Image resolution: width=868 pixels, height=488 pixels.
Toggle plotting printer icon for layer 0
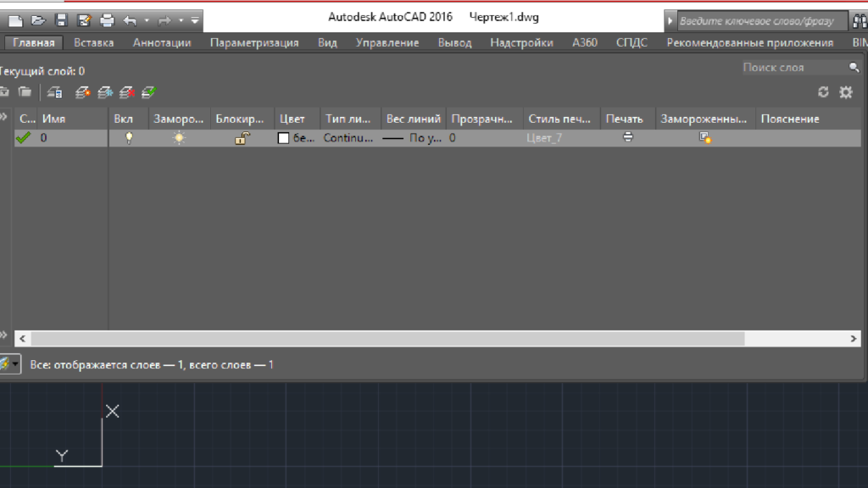pyautogui.click(x=628, y=137)
